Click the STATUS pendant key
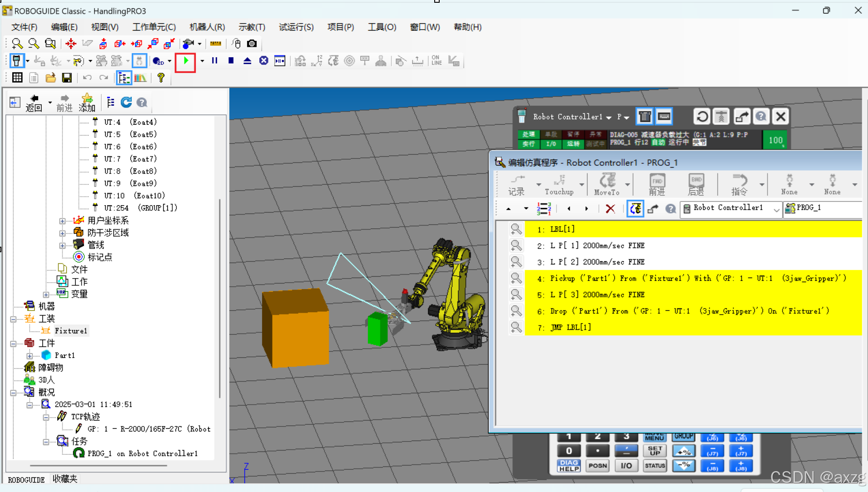This screenshot has height=492, width=868. click(655, 466)
